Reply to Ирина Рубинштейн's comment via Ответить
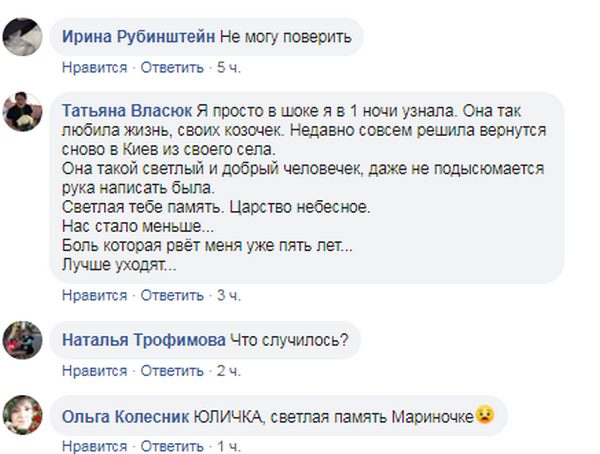Screen dimensions: 600x454 (x=170, y=68)
